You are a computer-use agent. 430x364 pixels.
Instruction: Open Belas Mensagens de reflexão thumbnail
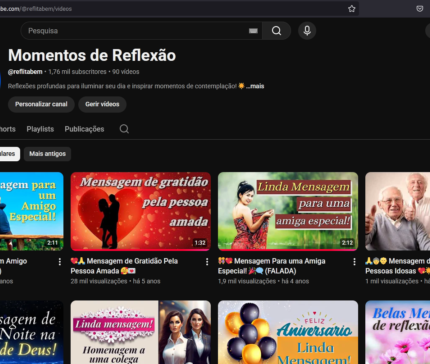click(x=397, y=332)
